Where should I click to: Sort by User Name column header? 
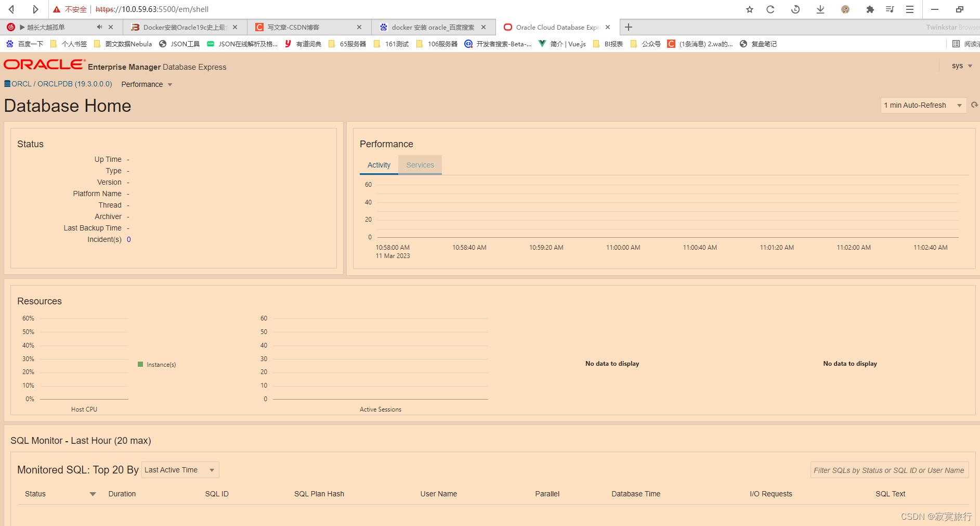pos(439,494)
